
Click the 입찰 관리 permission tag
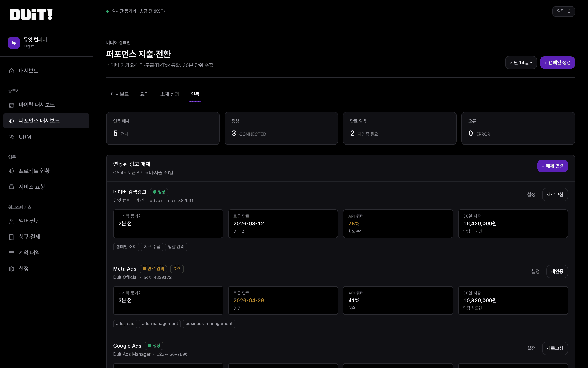click(x=176, y=247)
